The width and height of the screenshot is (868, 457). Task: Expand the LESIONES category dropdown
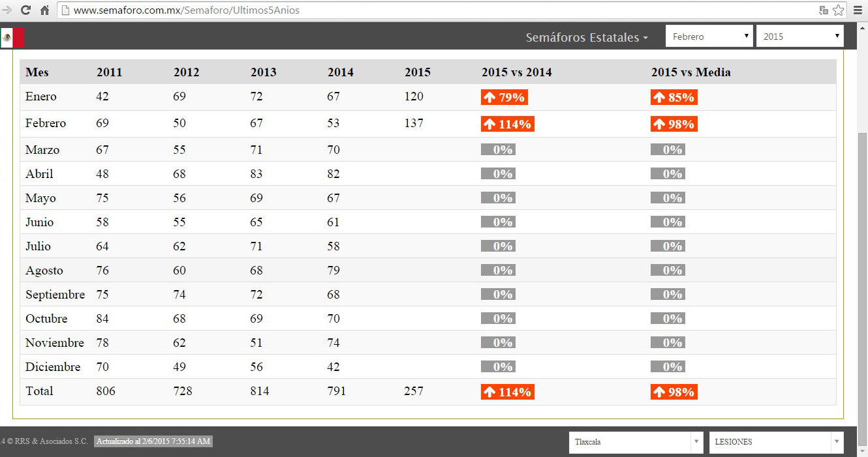pos(776,442)
